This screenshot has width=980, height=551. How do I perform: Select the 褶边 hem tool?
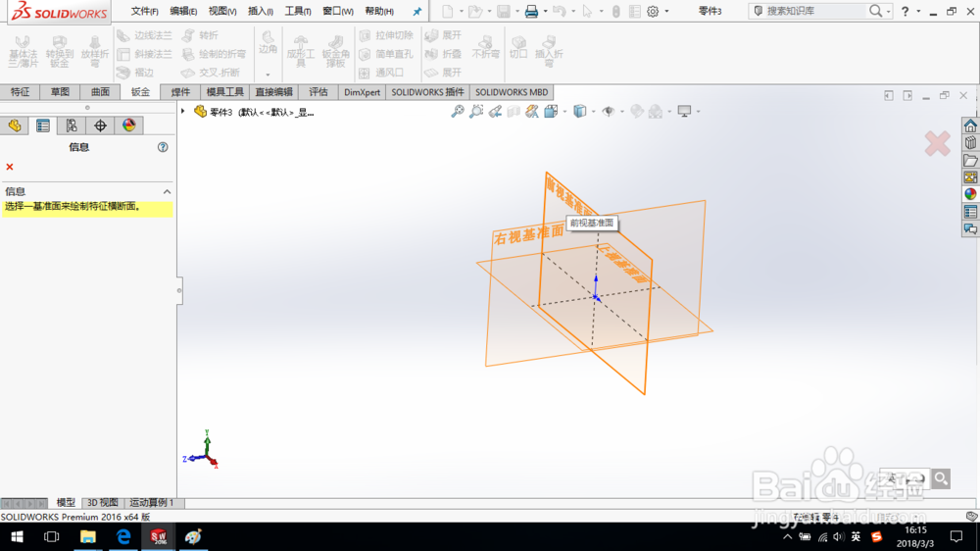135,73
